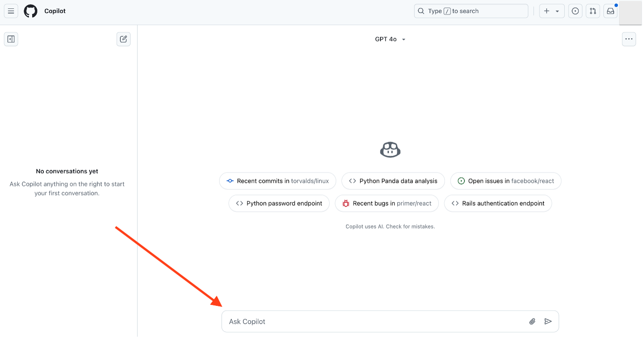The height and width of the screenshot is (339, 644).
Task: Focus the Type / to search field
Action: 471,11
